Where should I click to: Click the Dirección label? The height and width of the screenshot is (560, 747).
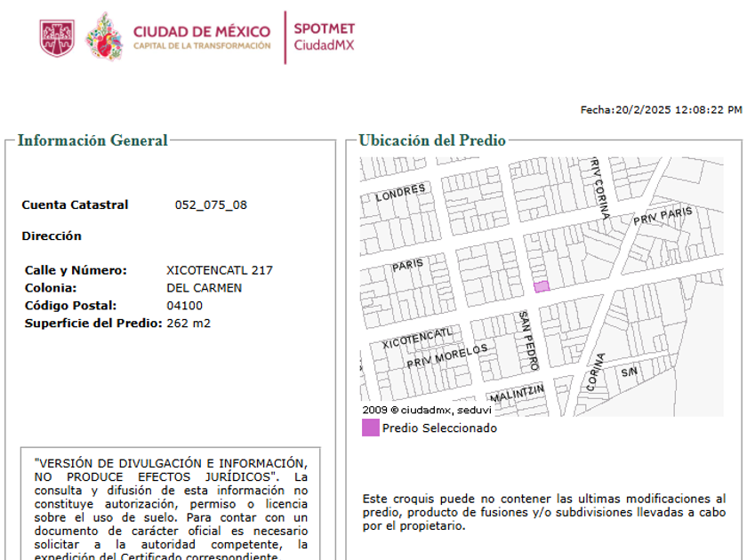click(x=52, y=236)
